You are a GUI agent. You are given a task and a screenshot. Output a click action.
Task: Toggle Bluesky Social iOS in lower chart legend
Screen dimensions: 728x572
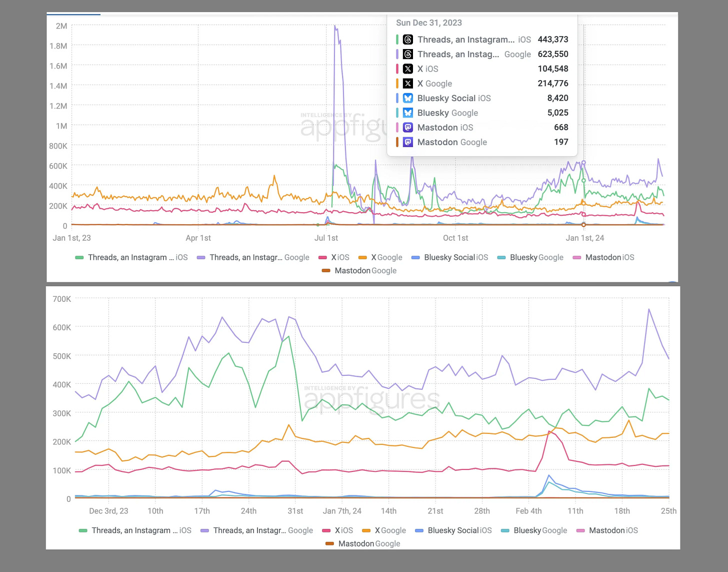point(453,530)
